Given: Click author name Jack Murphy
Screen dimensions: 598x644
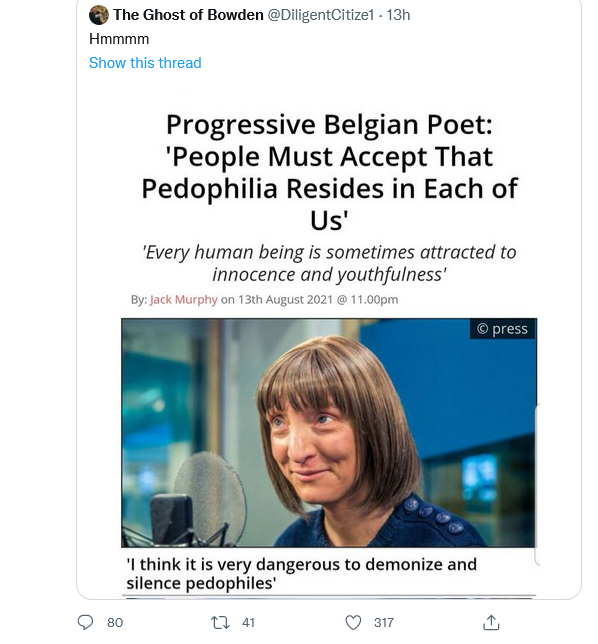Looking at the screenshot, I should pos(184,299).
